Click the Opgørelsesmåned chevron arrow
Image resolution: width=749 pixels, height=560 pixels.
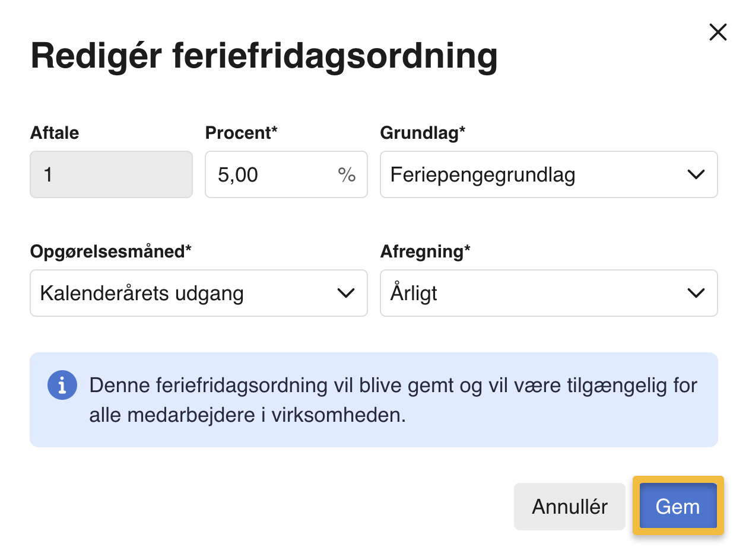(345, 293)
